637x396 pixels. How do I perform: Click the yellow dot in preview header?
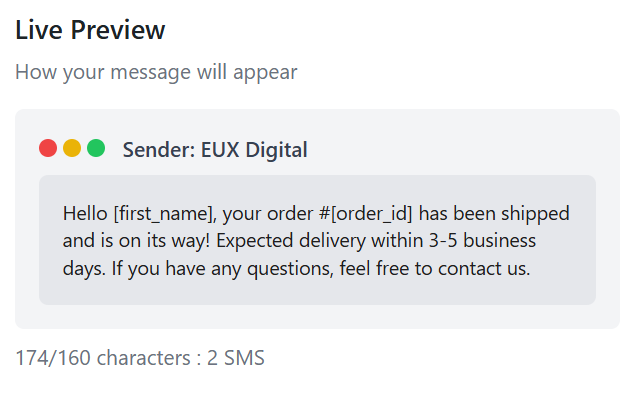(x=72, y=148)
